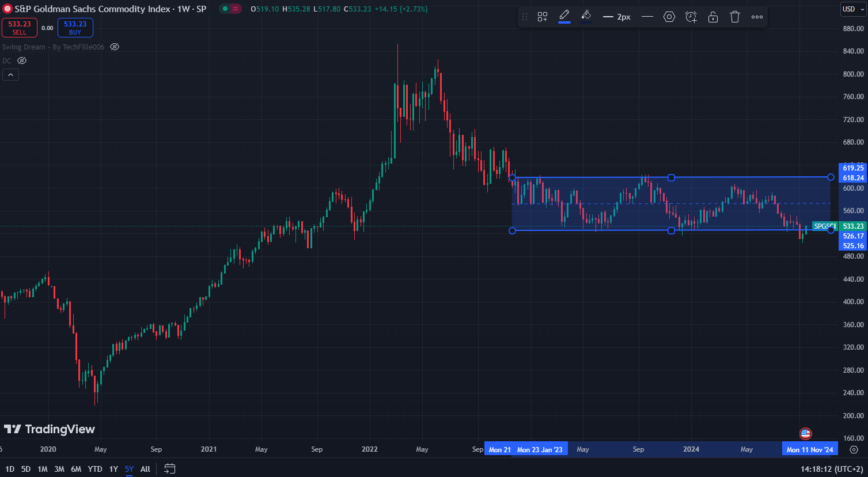Viewport: 868px width, 477px height.
Task: Select the 5Y time range
Action: [129, 469]
